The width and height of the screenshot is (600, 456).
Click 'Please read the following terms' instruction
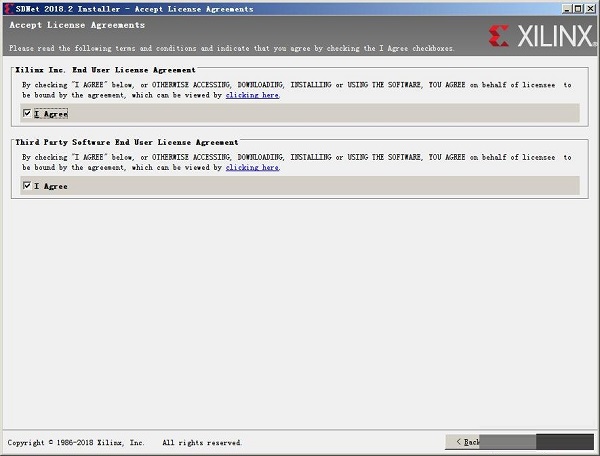232,48
